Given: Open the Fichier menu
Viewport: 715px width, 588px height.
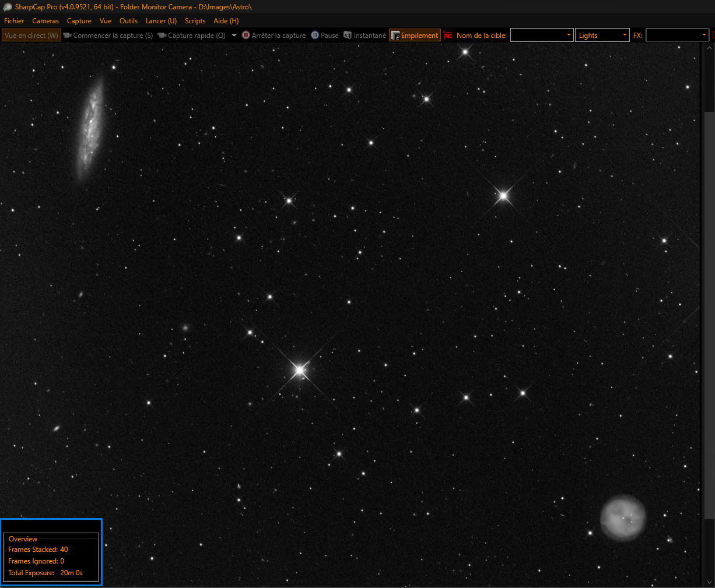Looking at the screenshot, I should click(x=14, y=21).
